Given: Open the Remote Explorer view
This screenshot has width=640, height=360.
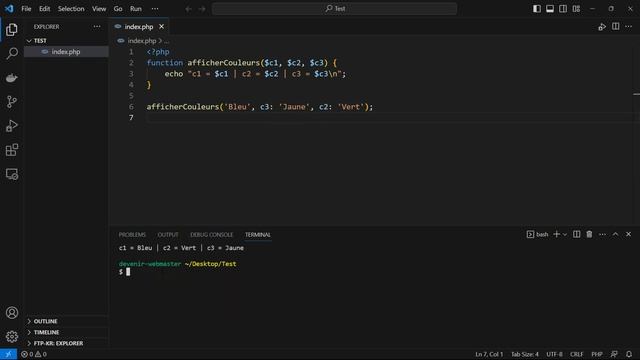Looking at the screenshot, I should coord(12,174).
